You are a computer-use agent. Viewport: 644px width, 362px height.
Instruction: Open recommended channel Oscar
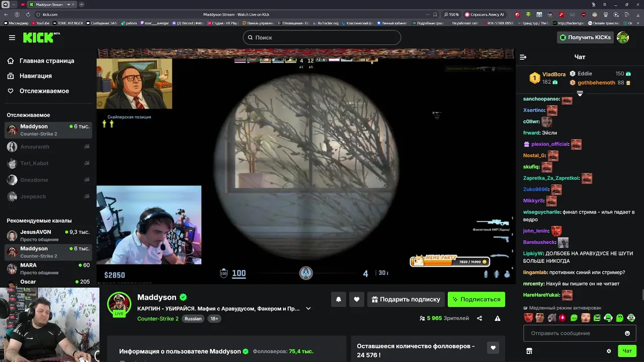coord(48,282)
